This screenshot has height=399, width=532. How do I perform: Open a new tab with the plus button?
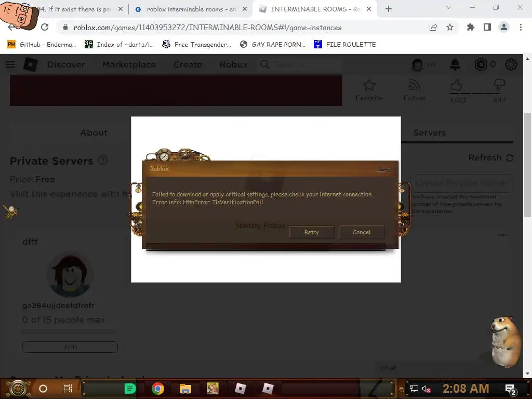click(x=389, y=9)
